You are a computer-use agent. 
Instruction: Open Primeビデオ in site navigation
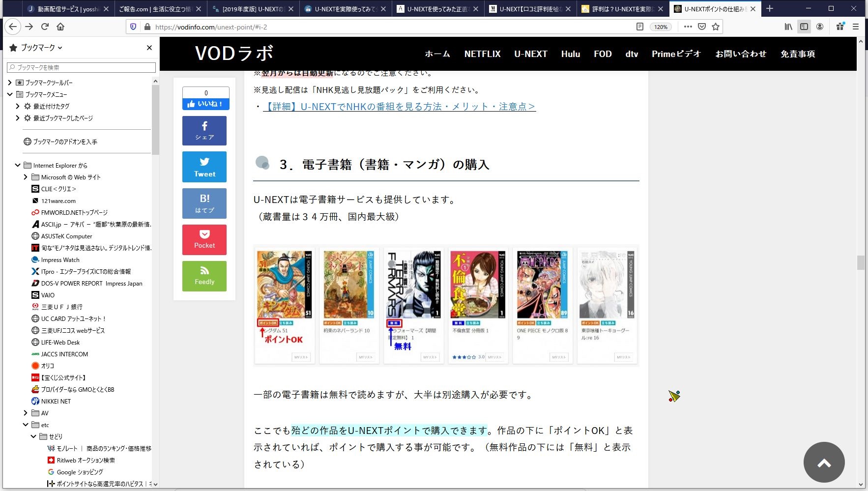coord(676,54)
